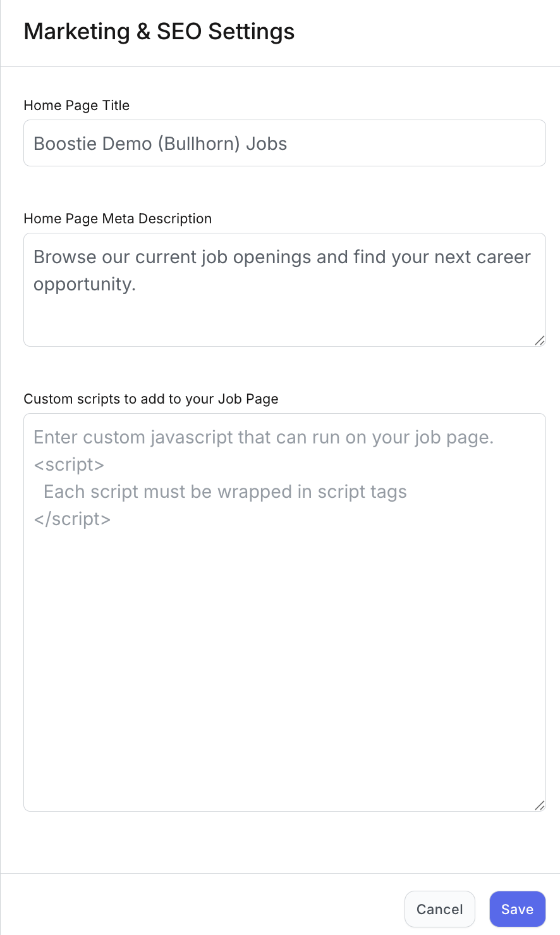Grab the Meta Description textarea resize handle
560x935 pixels.
pos(540,340)
